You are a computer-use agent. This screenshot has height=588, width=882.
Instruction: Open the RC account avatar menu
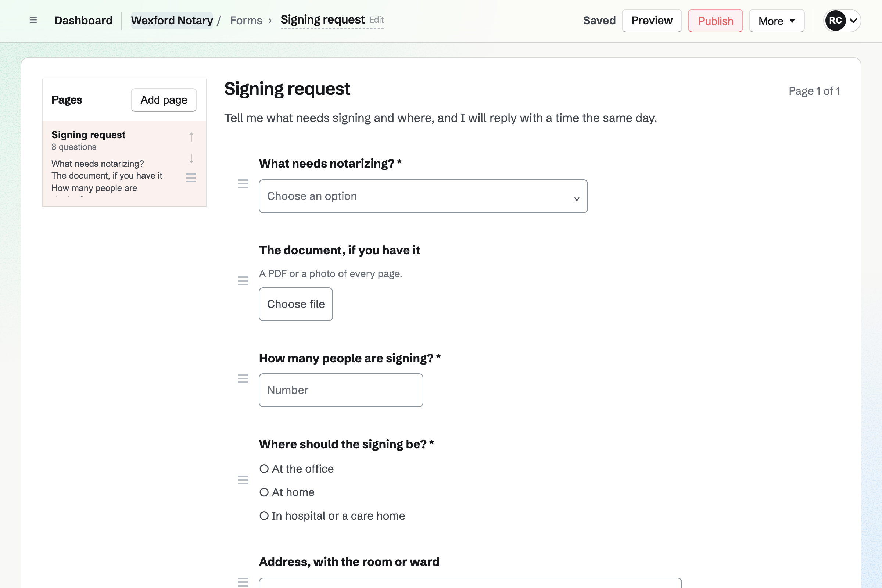[842, 21]
